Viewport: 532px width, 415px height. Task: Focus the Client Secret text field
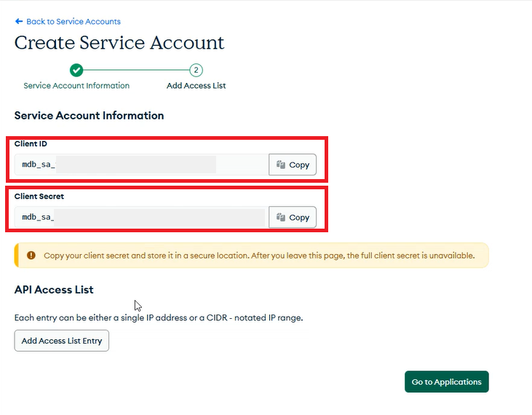(x=141, y=217)
